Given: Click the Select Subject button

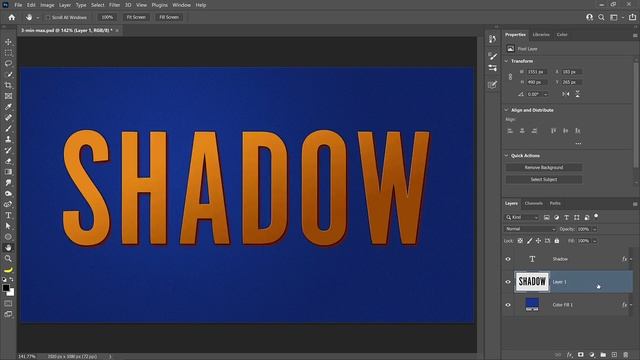Looking at the screenshot, I should 544,180.
